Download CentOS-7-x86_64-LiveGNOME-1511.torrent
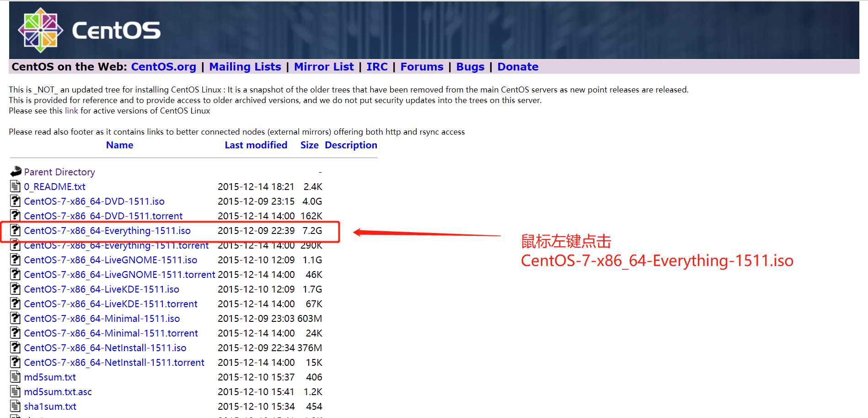The image size is (868, 418). [119, 275]
